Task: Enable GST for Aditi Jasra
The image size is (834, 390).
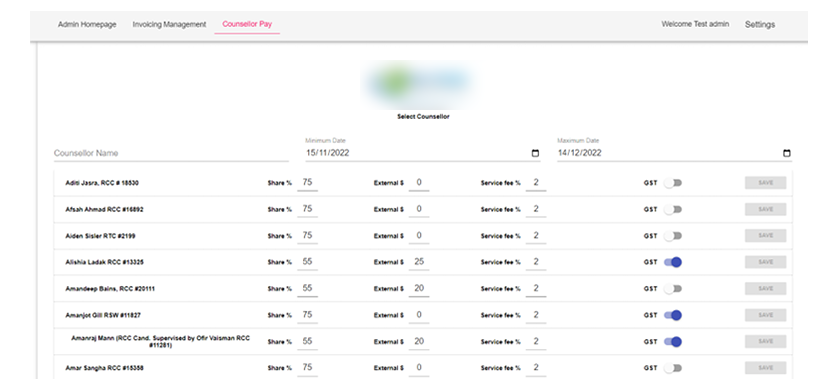Action: pyautogui.click(x=673, y=183)
